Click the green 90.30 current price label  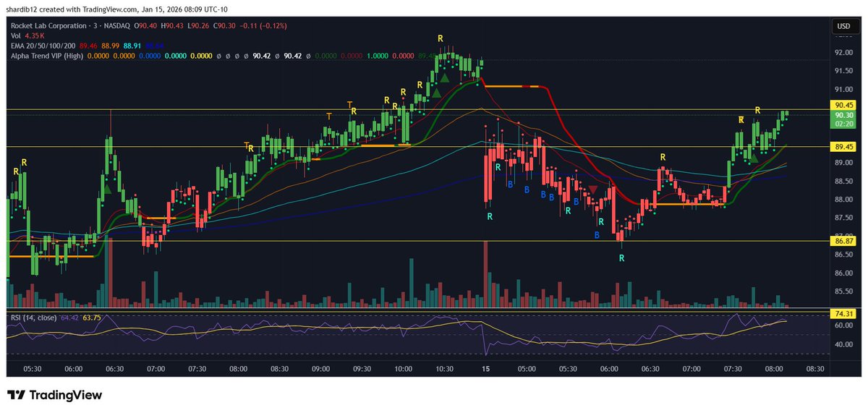point(843,114)
